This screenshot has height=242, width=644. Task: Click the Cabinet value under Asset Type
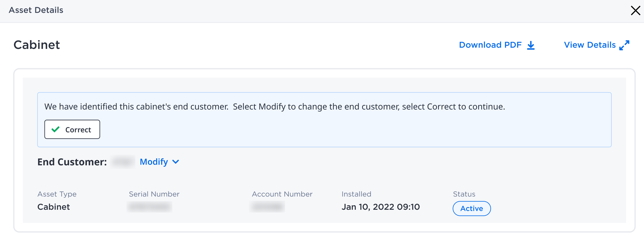(x=54, y=207)
